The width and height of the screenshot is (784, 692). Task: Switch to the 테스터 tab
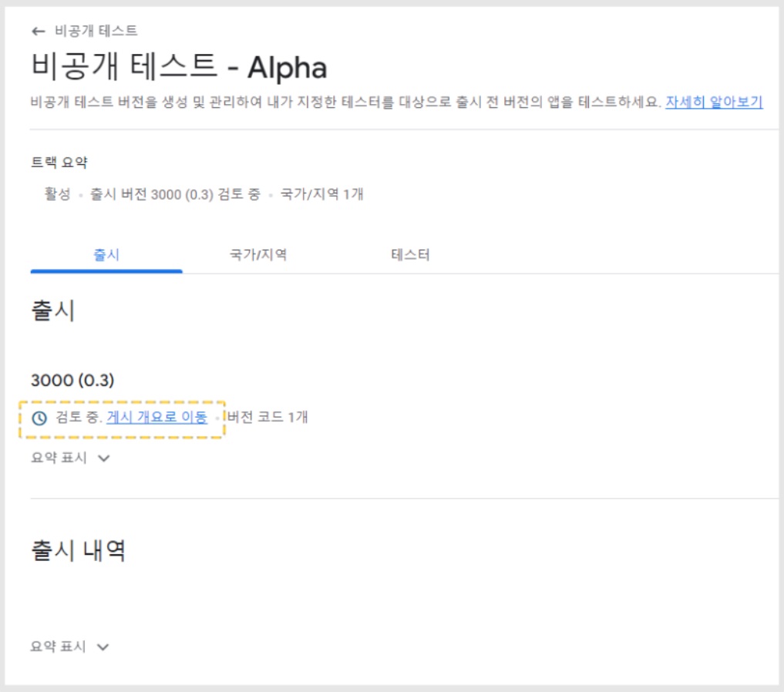point(410,255)
